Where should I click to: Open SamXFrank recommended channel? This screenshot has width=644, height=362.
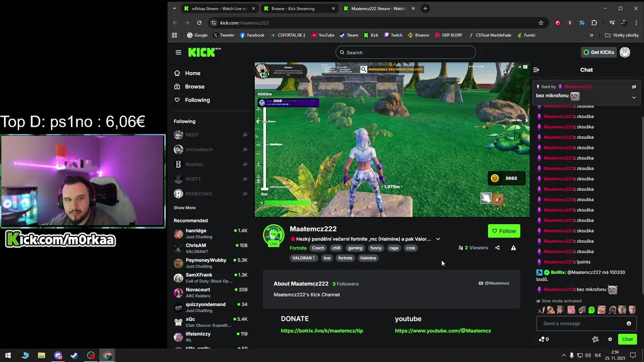[210, 278]
